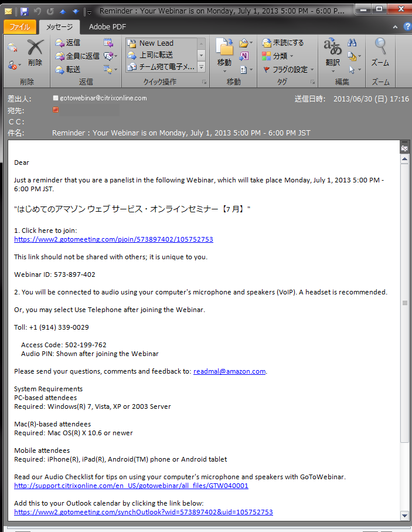Screen dimensions: 412x532
Task: Open the synchOutlook calendar link
Action: 144,512
